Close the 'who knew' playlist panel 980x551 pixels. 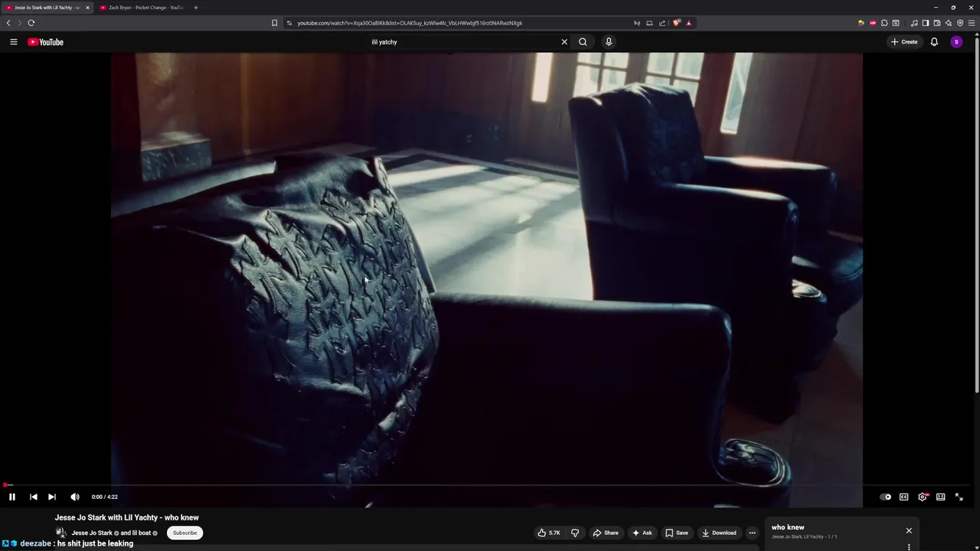click(x=909, y=530)
